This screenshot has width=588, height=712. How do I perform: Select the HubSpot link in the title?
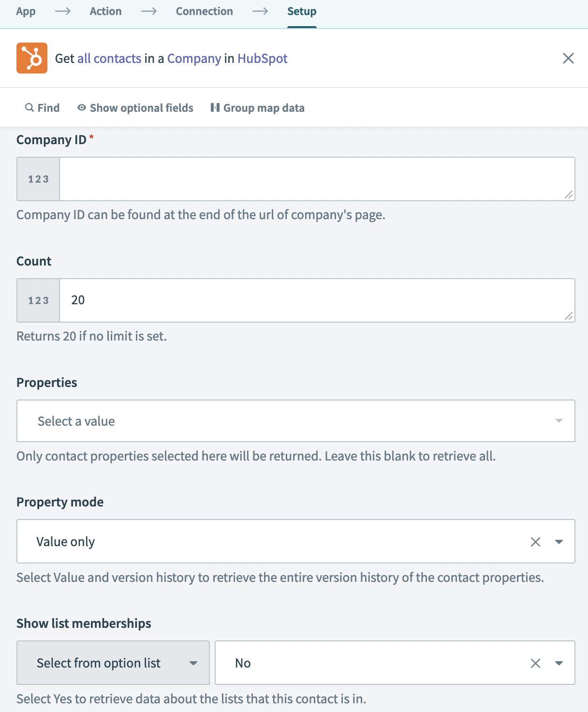(x=263, y=58)
